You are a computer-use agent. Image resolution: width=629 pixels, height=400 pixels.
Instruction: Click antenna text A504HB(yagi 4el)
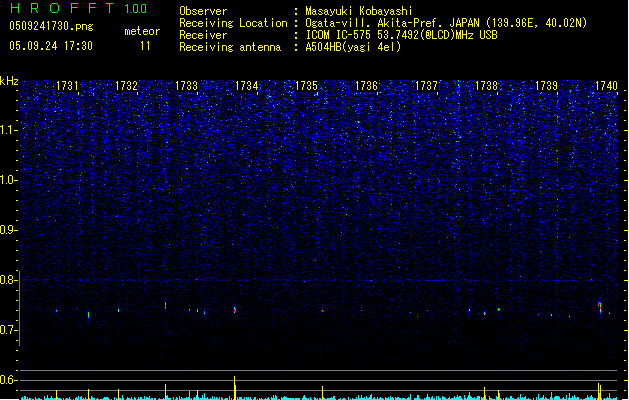(x=353, y=47)
